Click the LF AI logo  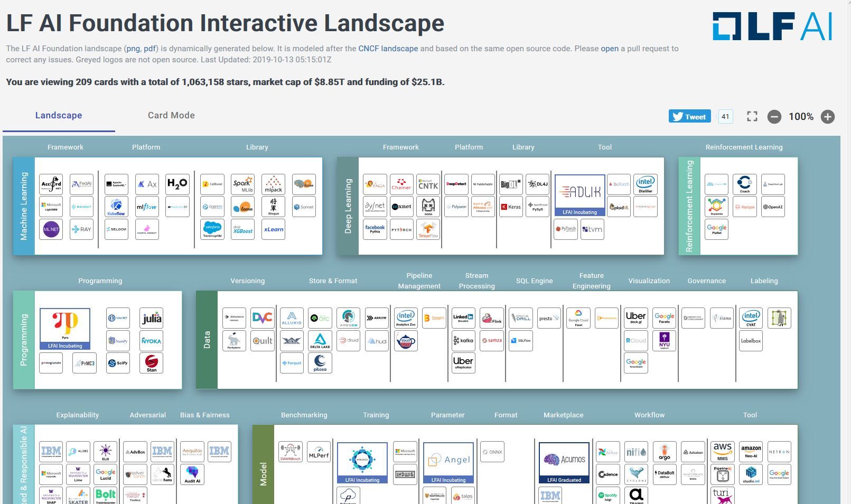point(773,26)
